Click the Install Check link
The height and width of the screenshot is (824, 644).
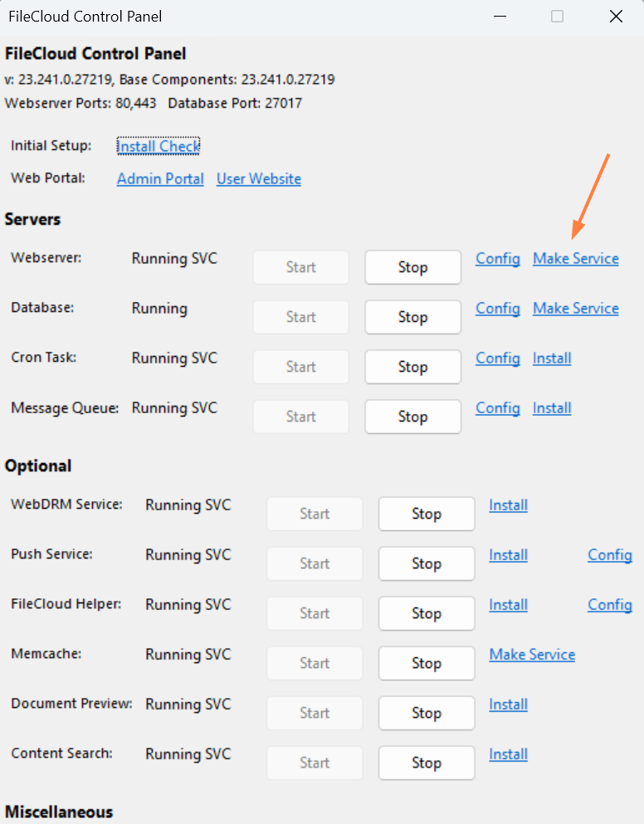[x=159, y=146]
